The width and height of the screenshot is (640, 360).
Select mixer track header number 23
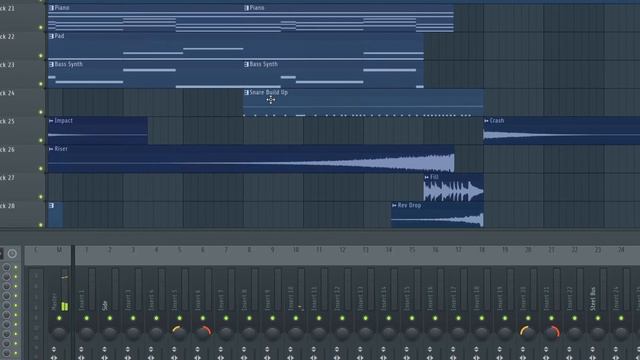[598, 250]
